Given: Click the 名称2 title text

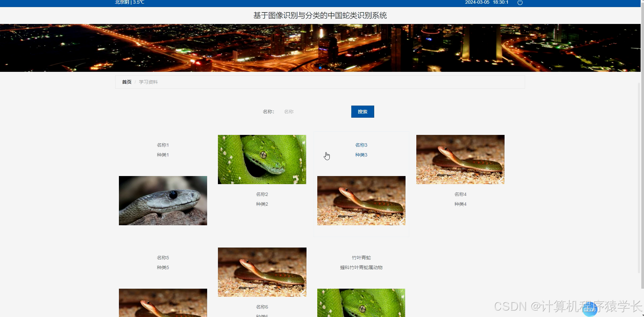Looking at the screenshot, I should coord(262,194).
